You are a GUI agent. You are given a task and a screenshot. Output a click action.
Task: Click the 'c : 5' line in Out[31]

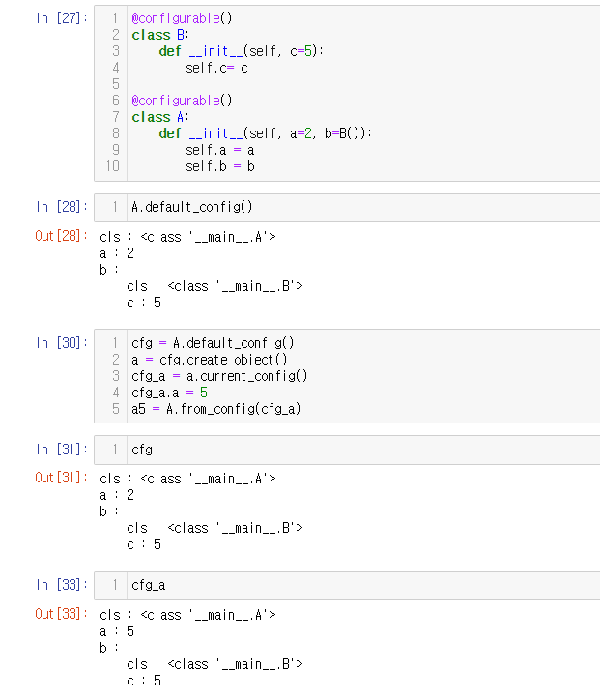coord(144,544)
